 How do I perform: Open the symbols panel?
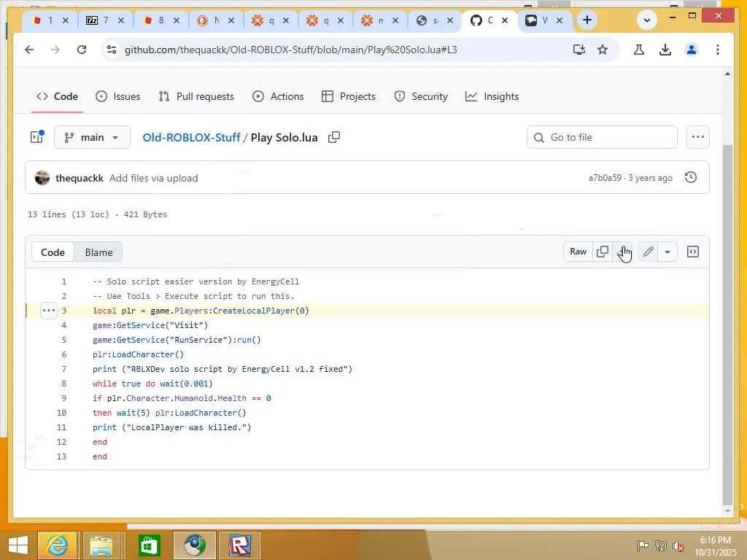(x=693, y=252)
